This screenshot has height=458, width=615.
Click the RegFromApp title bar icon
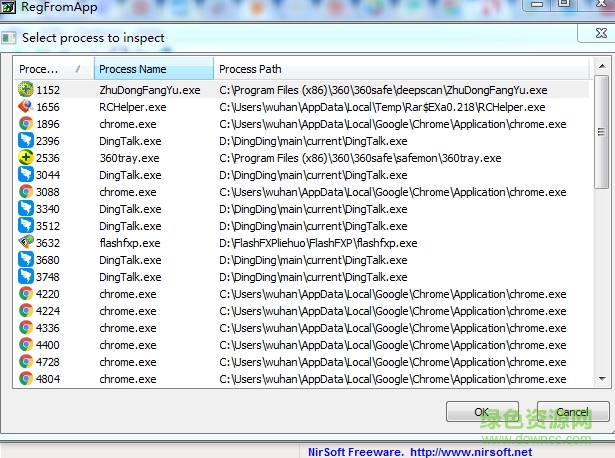pyautogui.click(x=8, y=7)
